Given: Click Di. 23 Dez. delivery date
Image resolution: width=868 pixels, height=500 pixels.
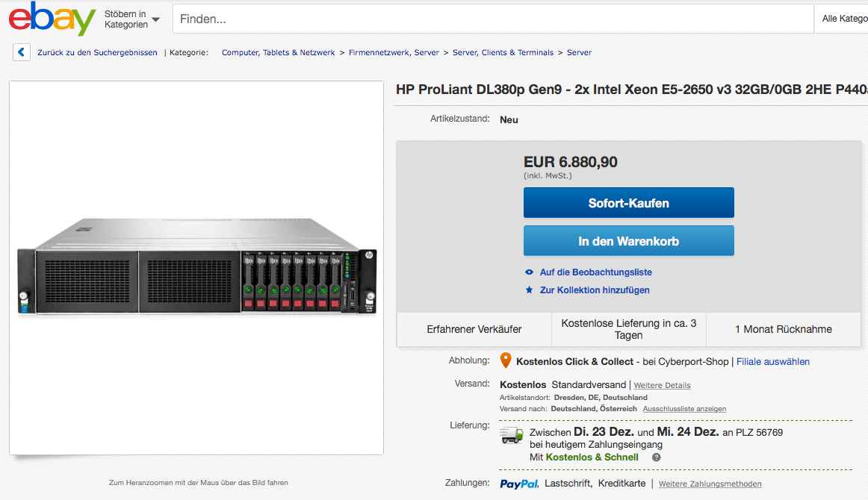Looking at the screenshot, I should [x=604, y=432].
